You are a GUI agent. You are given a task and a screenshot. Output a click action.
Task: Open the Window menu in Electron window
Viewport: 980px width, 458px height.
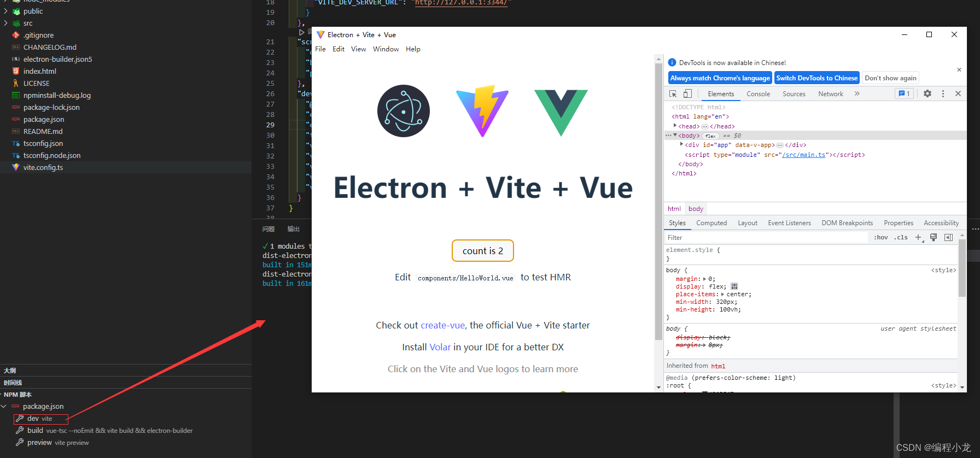coord(386,49)
